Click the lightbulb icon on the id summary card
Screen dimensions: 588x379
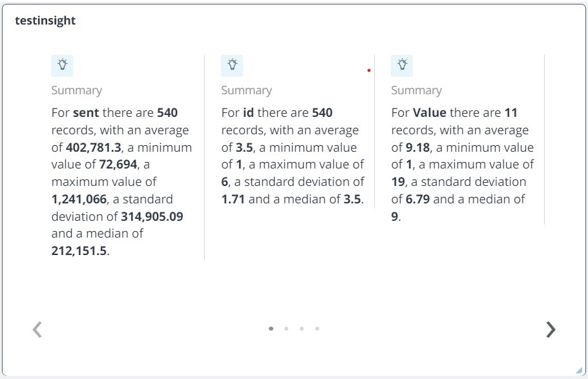click(x=232, y=65)
